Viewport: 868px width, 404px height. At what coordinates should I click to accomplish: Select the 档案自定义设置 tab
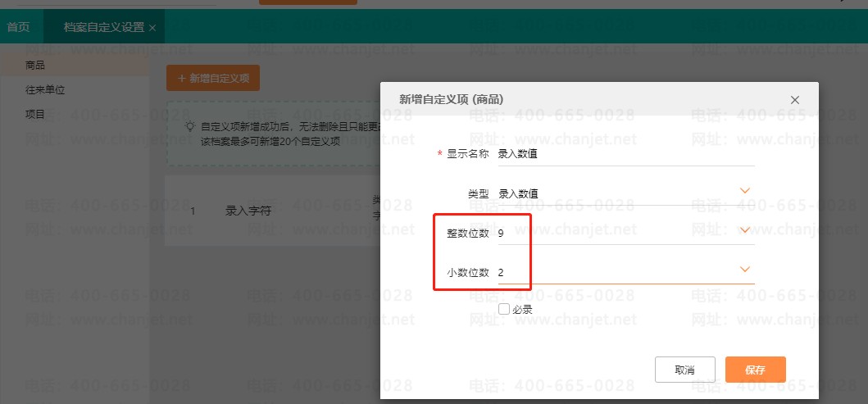pyautogui.click(x=104, y=27)
